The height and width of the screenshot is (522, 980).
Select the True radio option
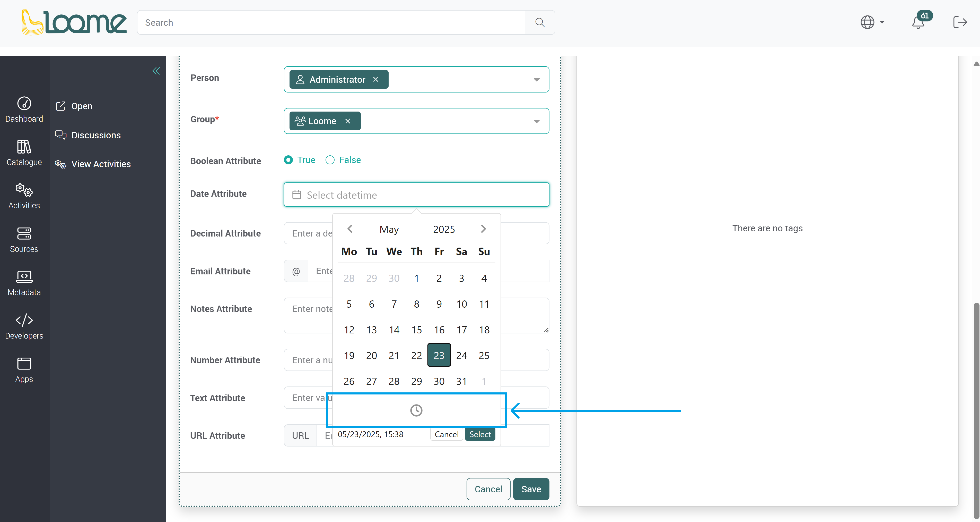tap(288, 160)
